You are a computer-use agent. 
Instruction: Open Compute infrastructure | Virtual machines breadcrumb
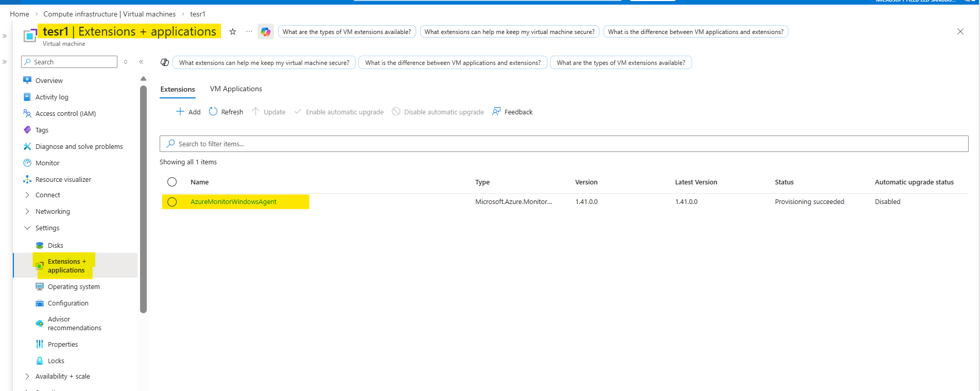coord(110,14)
